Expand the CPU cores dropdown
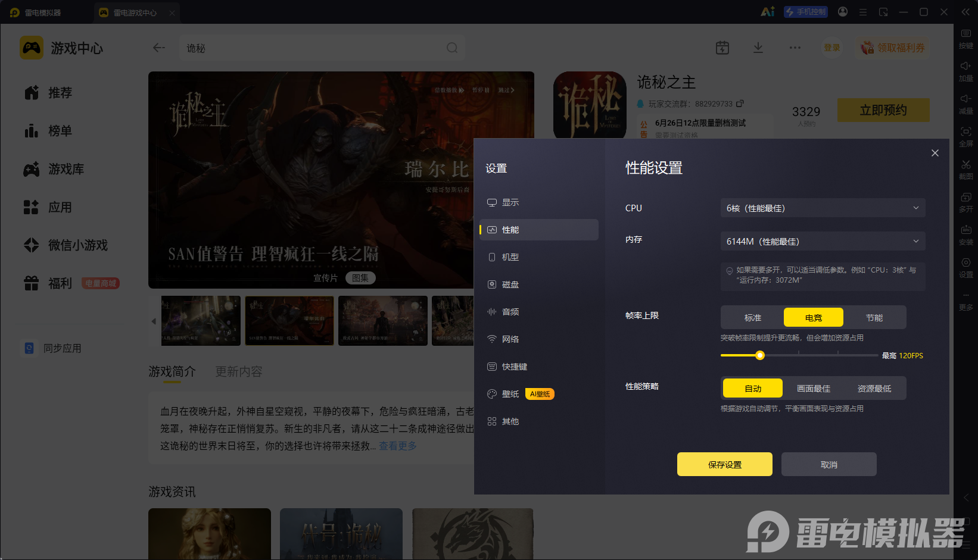Image resolution: width=978 pixels, height=560 pixels. 823,208
